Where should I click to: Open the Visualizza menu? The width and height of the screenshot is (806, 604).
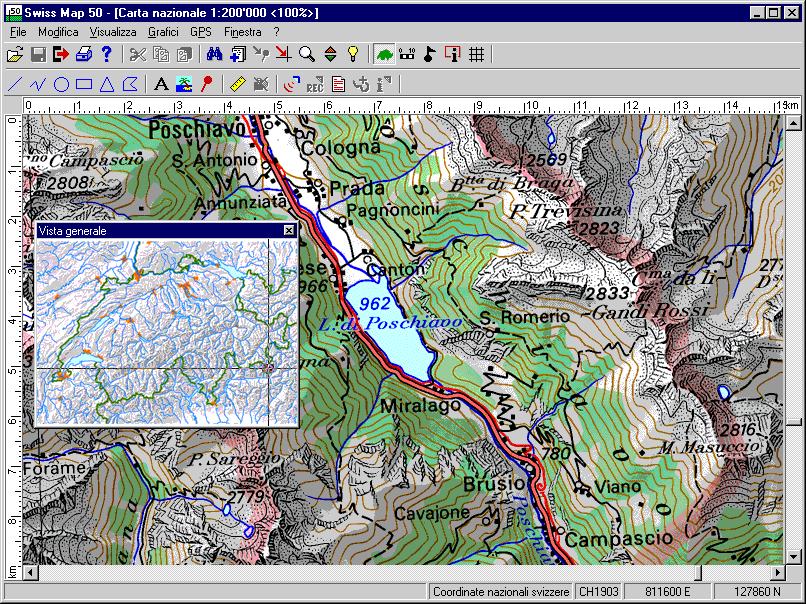(112, 32)
